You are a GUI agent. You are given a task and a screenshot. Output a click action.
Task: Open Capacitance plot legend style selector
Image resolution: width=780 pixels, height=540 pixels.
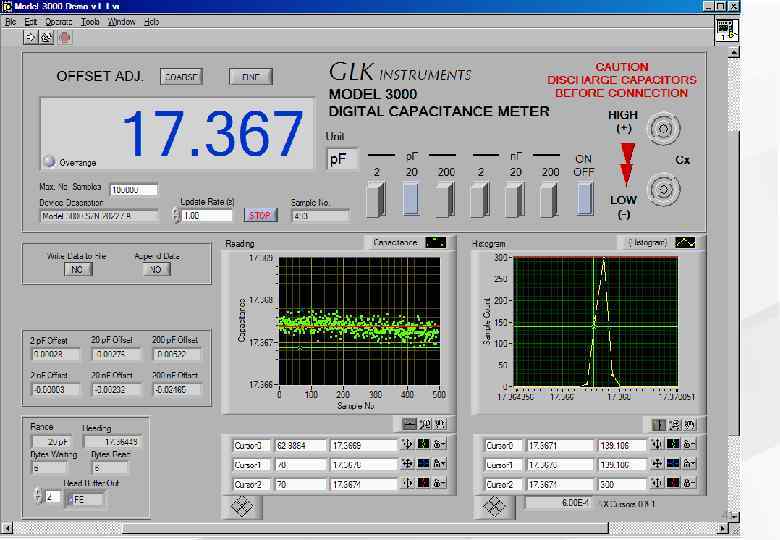436,242
